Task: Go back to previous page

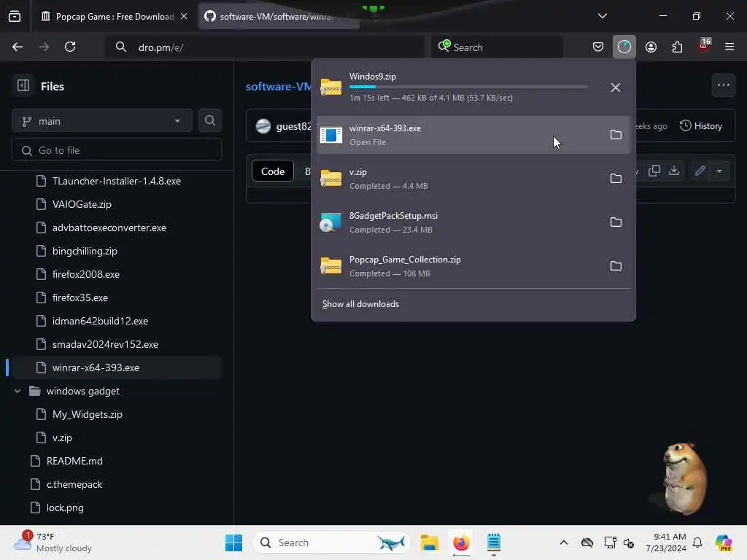Action: 18,47
